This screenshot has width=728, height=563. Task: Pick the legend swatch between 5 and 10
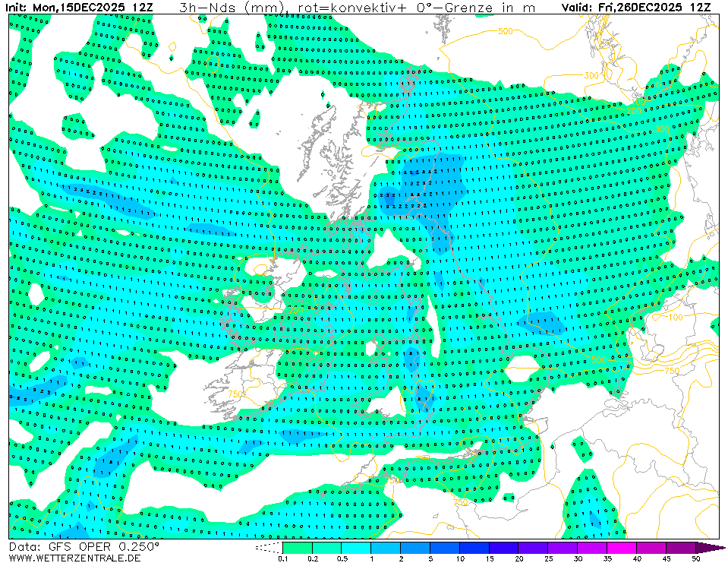(x=444, y=547)
